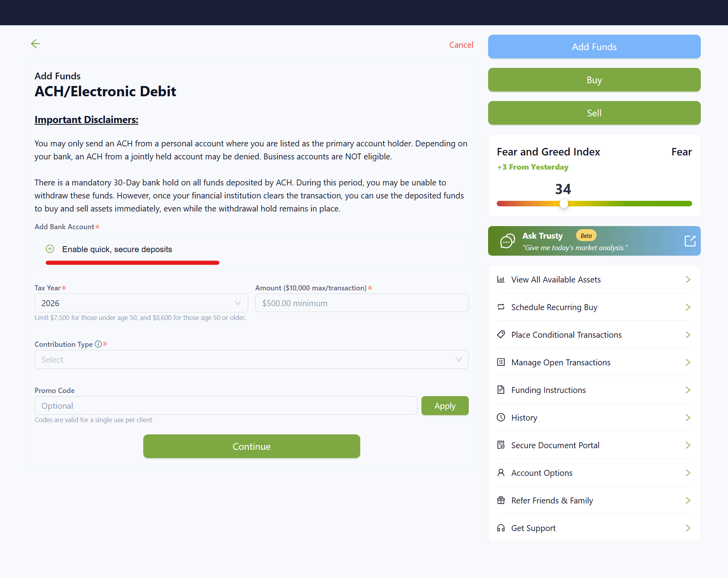Apply the promo code

coord(445,406)
